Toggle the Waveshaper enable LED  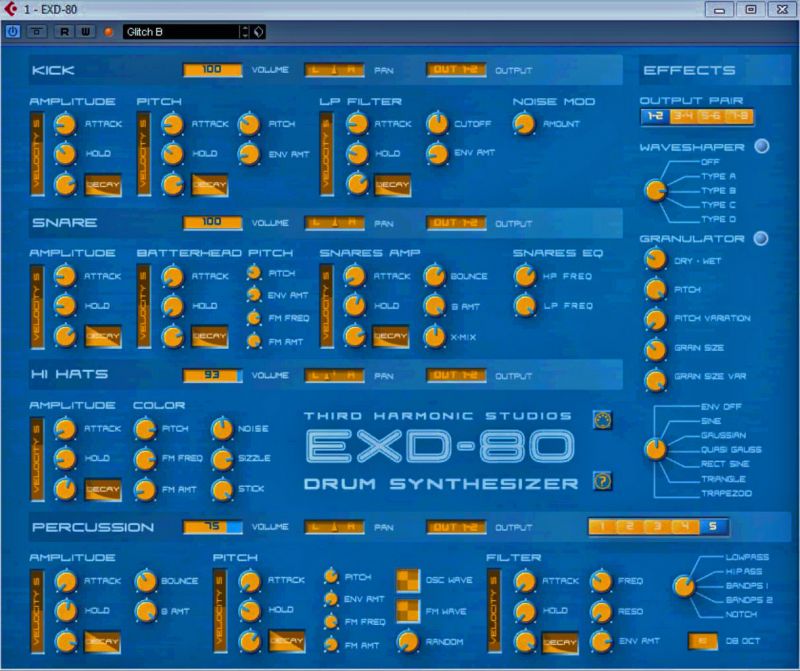[762, 147]
